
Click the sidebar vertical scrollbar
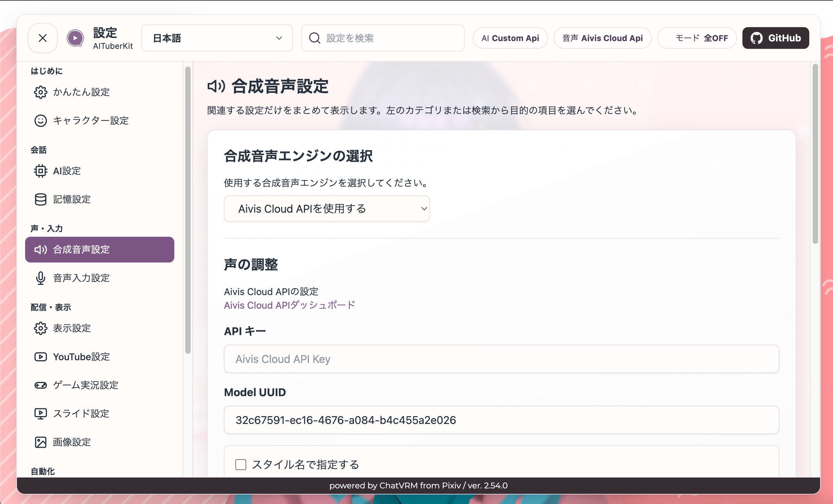coord(188,210)
